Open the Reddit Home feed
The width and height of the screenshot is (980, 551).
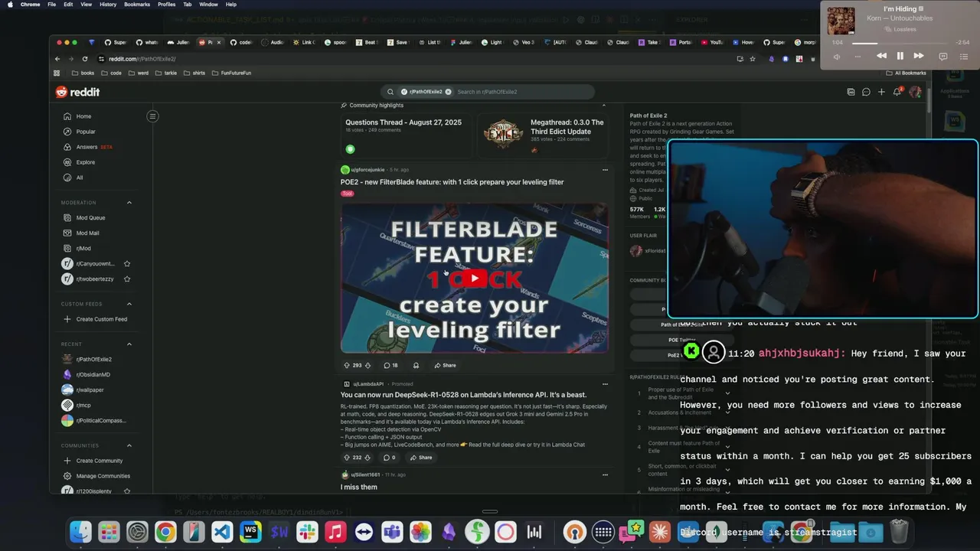tap(77, 116)
